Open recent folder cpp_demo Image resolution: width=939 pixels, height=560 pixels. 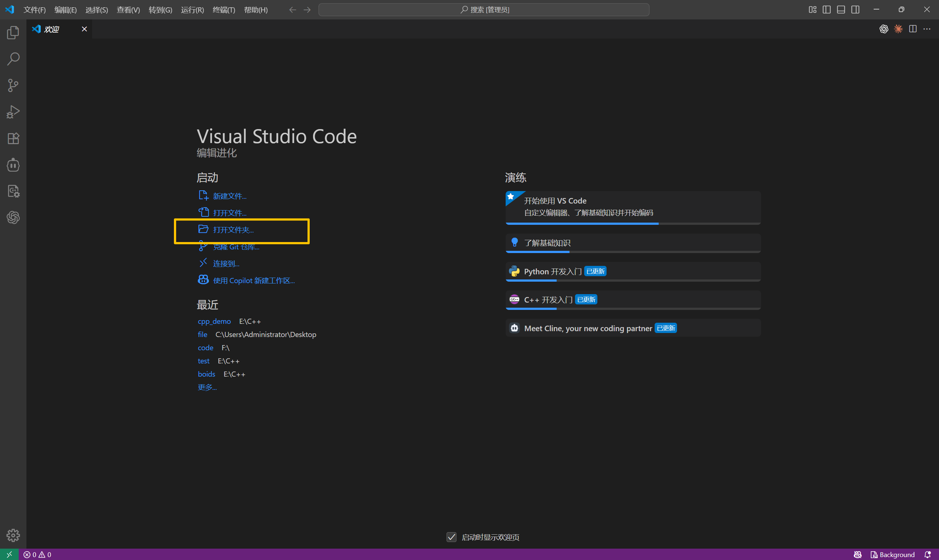214,321
